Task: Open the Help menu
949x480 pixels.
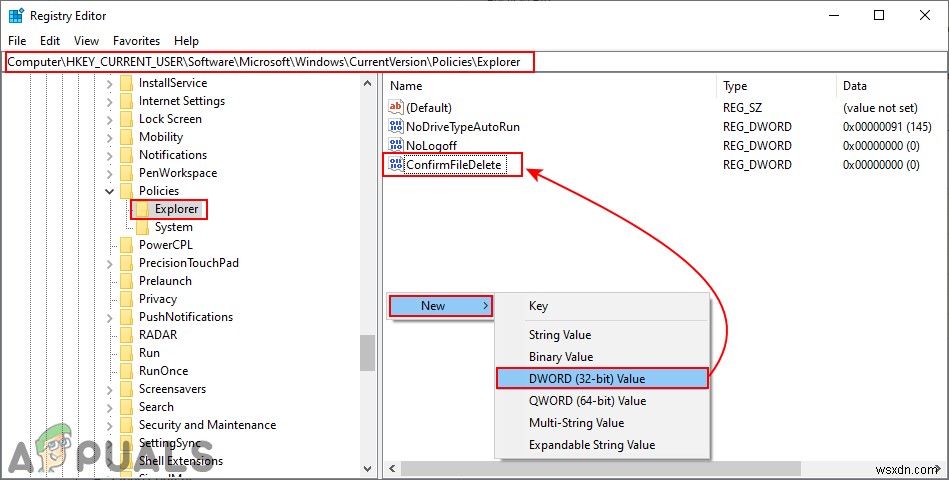Action: click(186, 41)
